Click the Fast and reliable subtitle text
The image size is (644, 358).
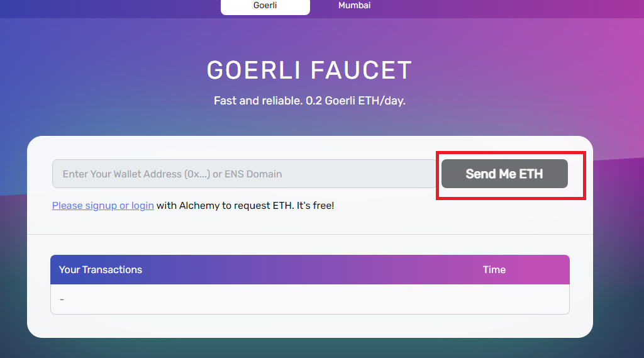(309, 101)
